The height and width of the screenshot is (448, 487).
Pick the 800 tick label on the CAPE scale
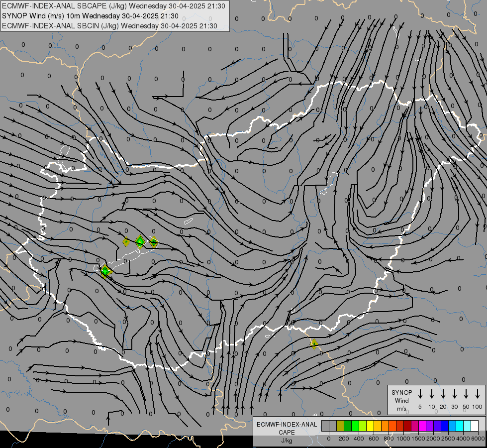pos(389,439)
